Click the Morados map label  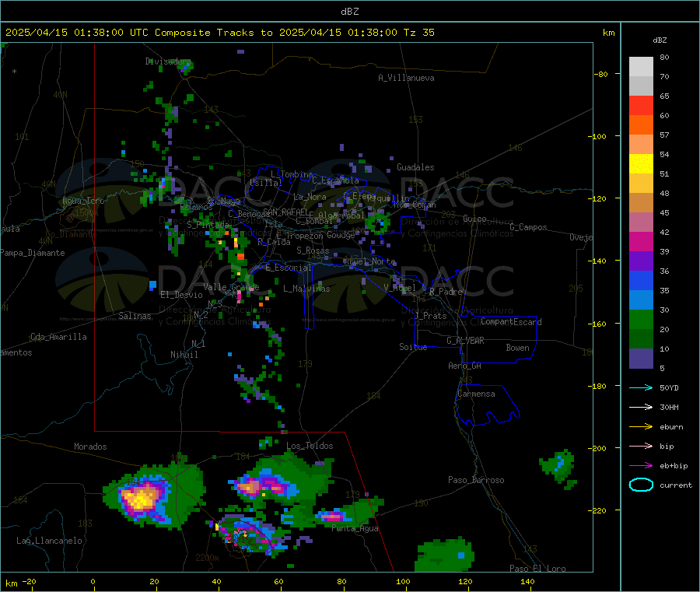(90, 447)
